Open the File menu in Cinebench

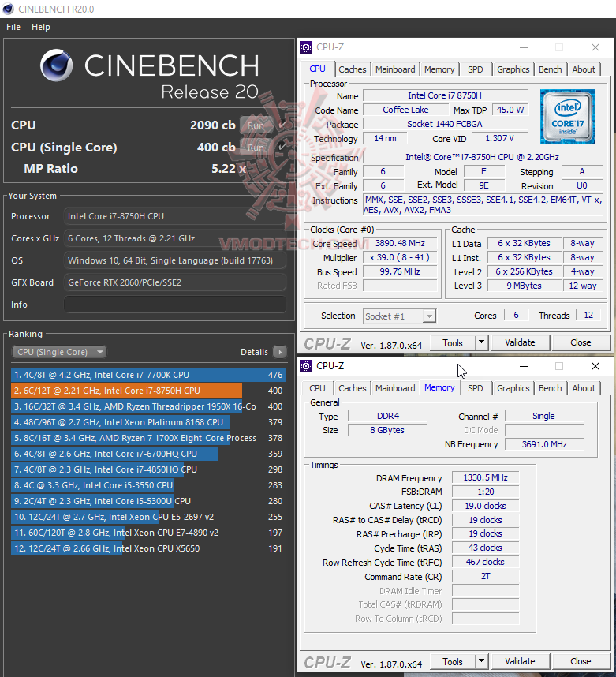coord(13,27)
